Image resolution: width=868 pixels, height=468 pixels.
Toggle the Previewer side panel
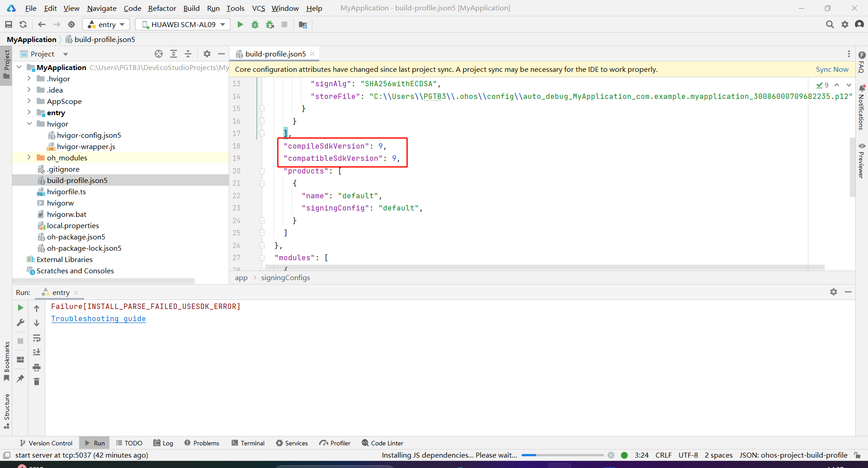click(x=862, y=161)
